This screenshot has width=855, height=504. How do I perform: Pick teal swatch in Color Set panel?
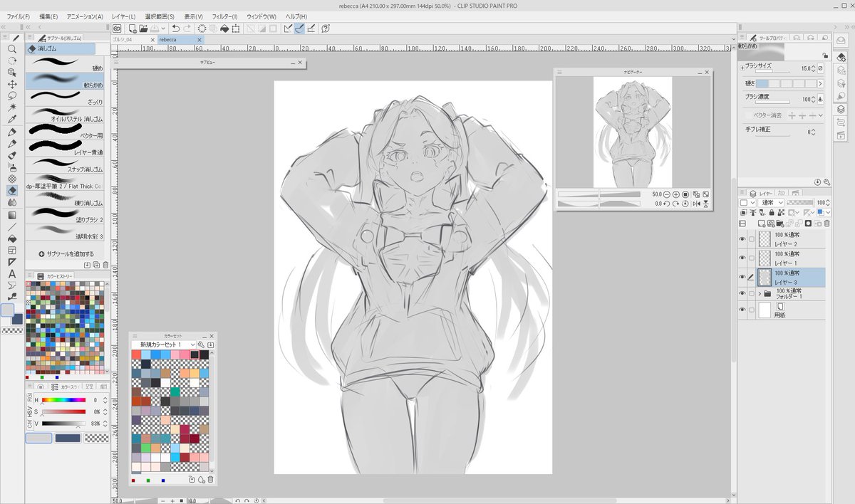[175, 392]
